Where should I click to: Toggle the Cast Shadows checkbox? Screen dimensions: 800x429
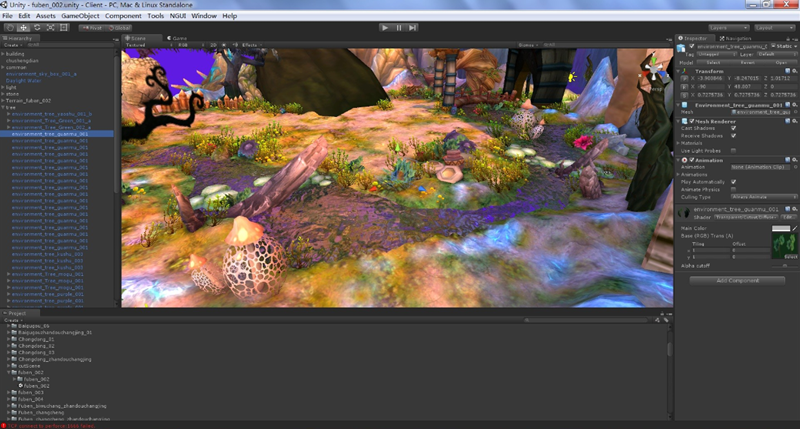coord(734,127)
